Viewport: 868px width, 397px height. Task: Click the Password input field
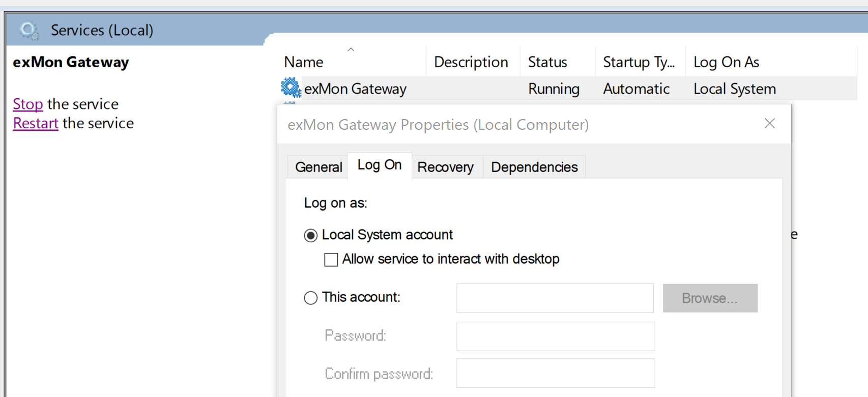coord(556,336)
